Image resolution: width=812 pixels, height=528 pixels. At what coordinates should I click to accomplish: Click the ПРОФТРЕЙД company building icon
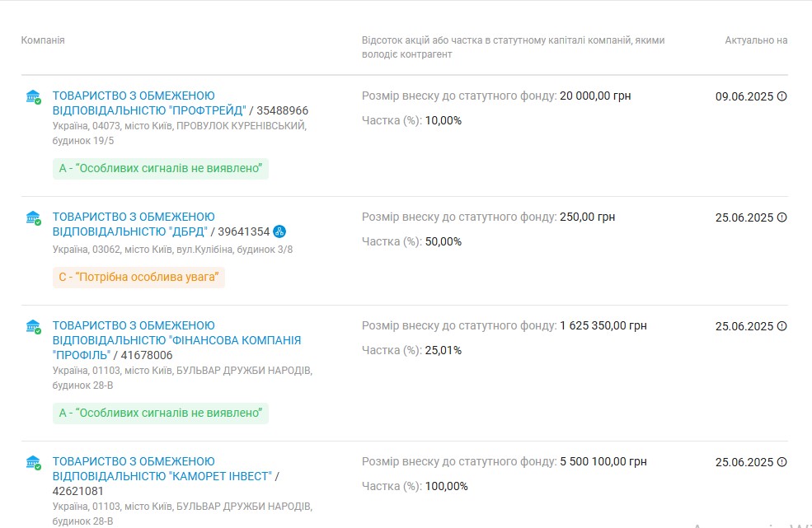[33, 97]
